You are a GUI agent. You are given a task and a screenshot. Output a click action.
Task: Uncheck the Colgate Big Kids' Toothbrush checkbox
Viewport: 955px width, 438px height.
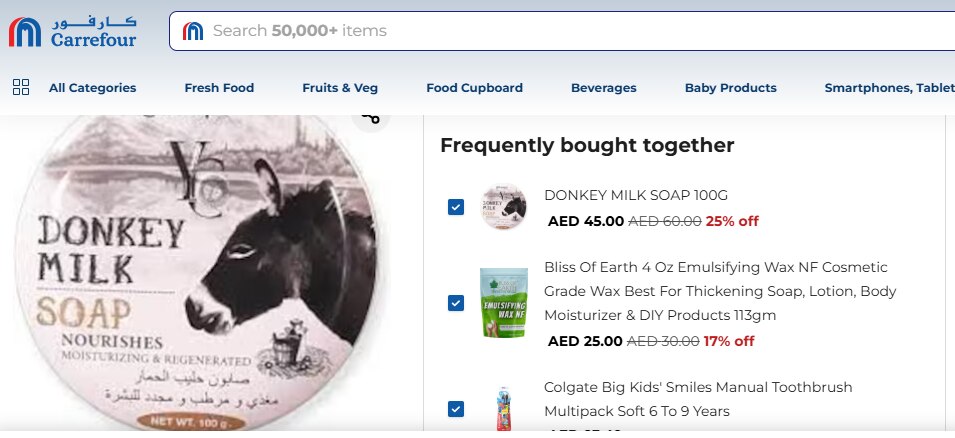click(x=456, y=409)
